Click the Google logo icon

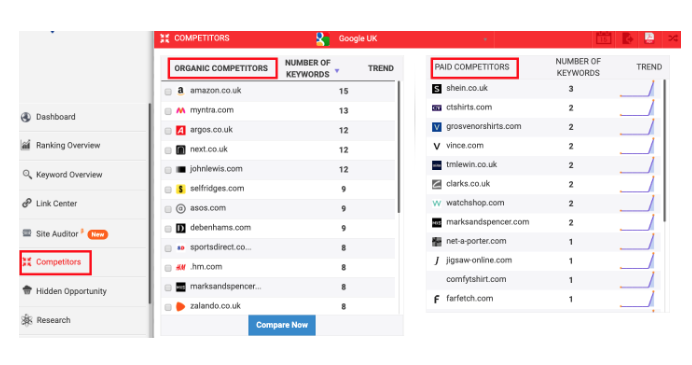click(323, 39)
